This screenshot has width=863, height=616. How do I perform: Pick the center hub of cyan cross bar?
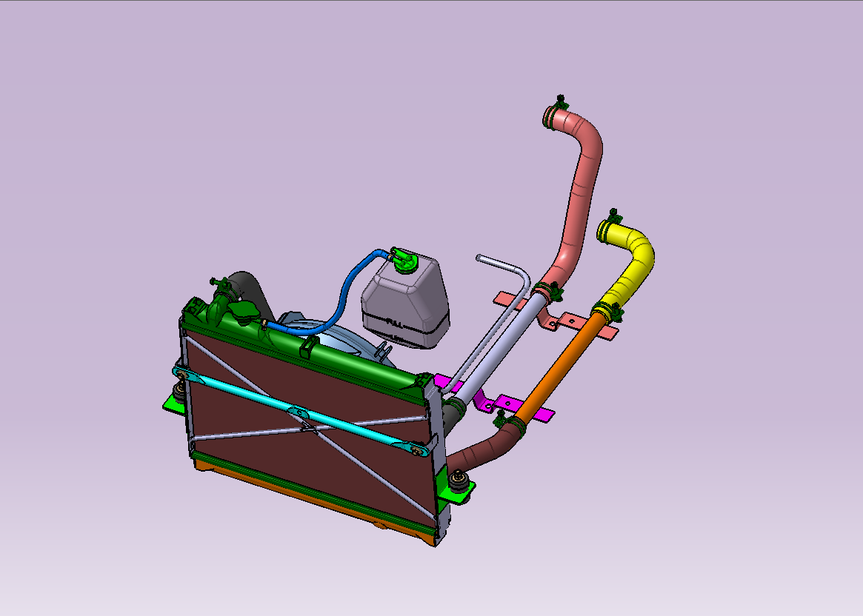pyautogui.click(x=299, y=411)
